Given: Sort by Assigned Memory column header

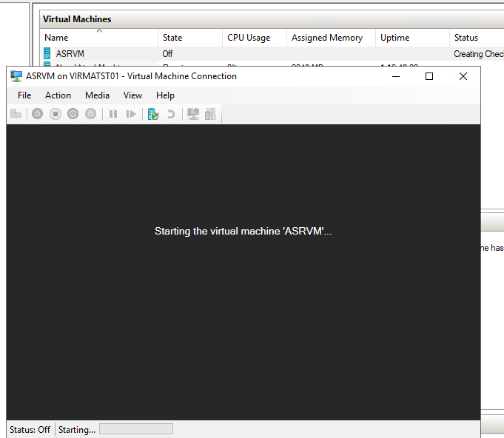Looking at the screenshot, I should pyautogui.click(x=331, y=38).
